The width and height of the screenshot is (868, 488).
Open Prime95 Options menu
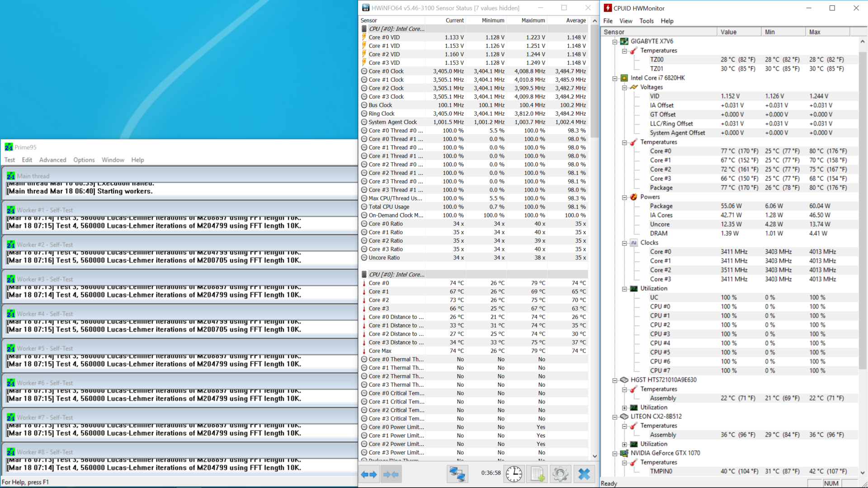[84, 160]
